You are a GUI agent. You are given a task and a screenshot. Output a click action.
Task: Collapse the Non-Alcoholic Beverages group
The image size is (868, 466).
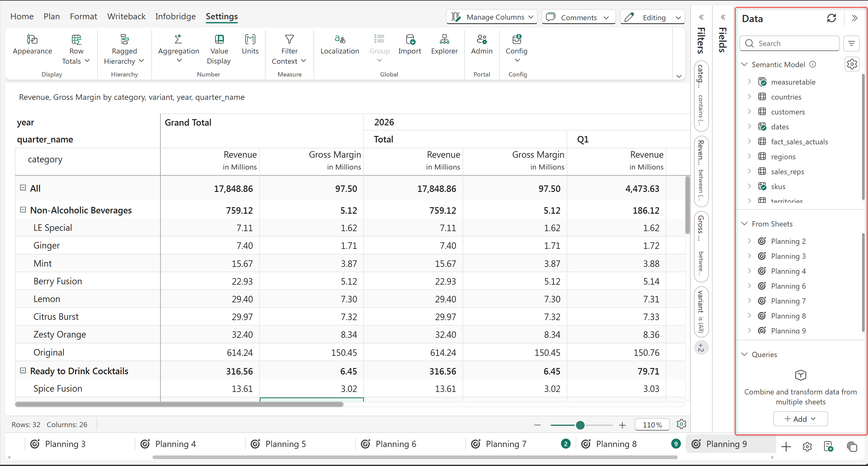click(23, 209)
